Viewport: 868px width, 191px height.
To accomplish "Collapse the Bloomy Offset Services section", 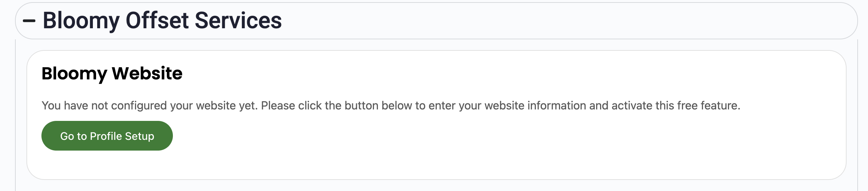I will point(29,21).
